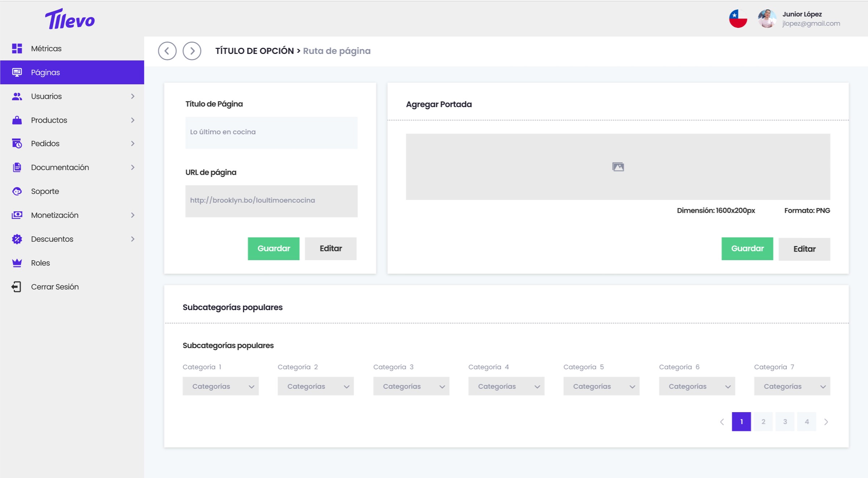Screen dimensions: 868x478
Task: Expand the Productos submenu chevron
Action: 133,120
